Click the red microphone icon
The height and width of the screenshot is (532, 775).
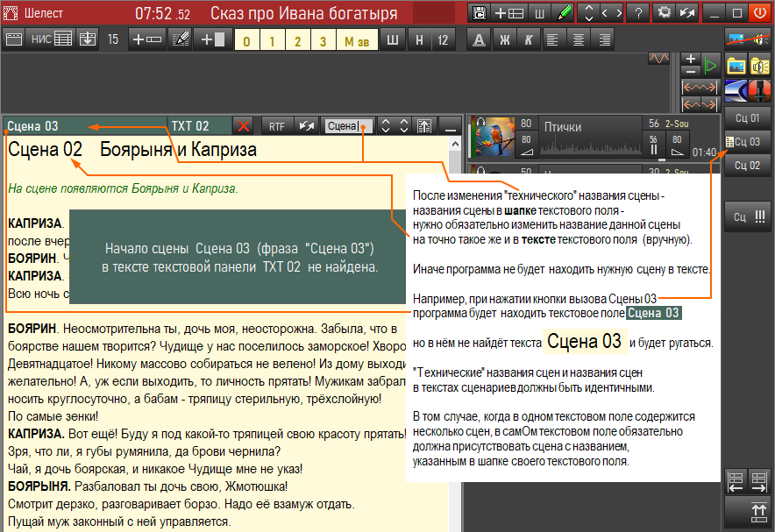(760, 90)
